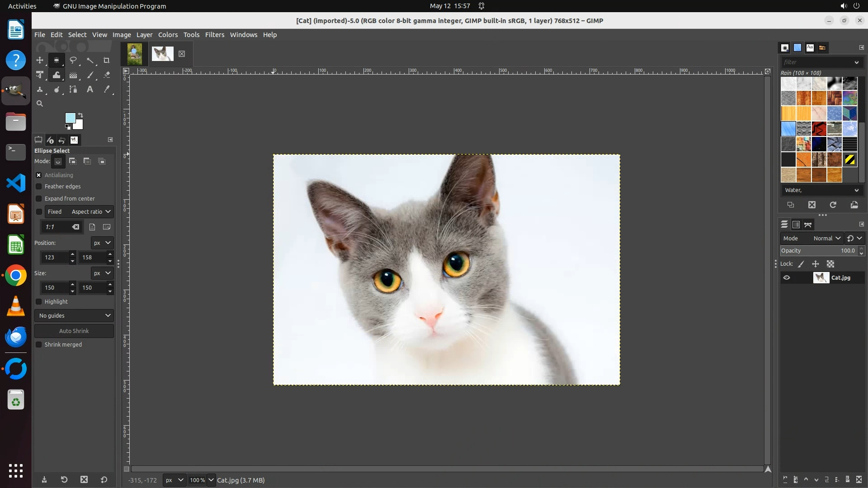Click the light blue foreground color swatch
Viewport: 868px width, 488px height.
click(x=70, y=118)
